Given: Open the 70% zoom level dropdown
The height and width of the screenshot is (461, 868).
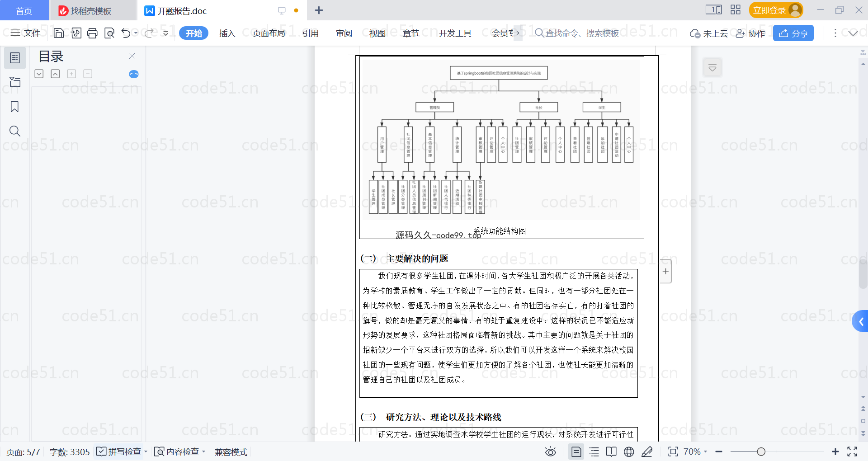Looking at the screenshot, I should (695, 452).
